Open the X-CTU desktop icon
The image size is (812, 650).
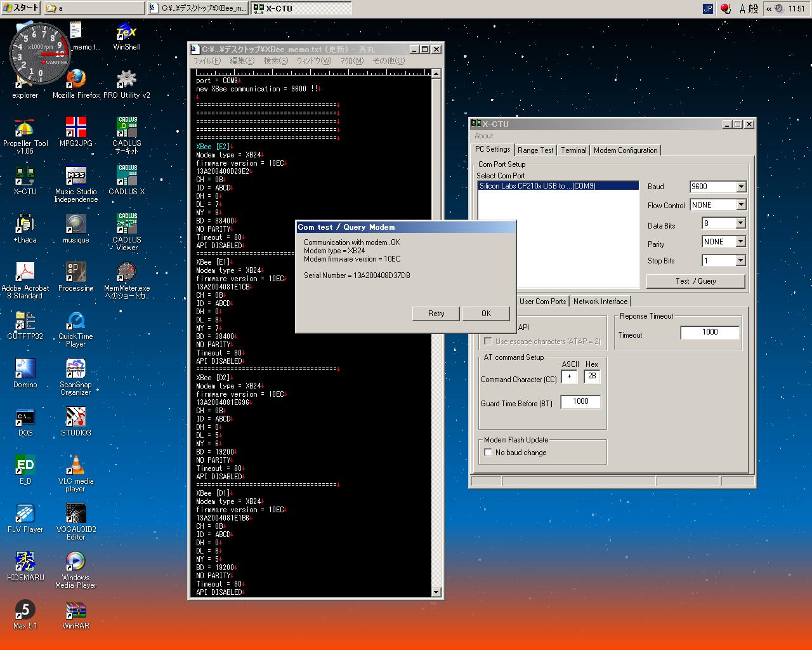tap(25, 175)
